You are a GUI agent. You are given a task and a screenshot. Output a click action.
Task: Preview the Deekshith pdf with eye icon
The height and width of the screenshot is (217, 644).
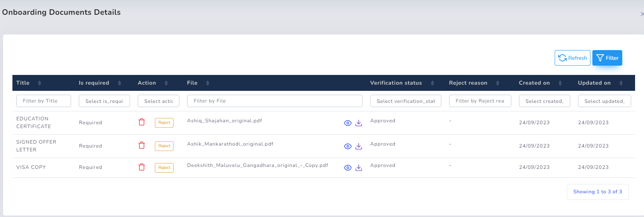point(348,168)
